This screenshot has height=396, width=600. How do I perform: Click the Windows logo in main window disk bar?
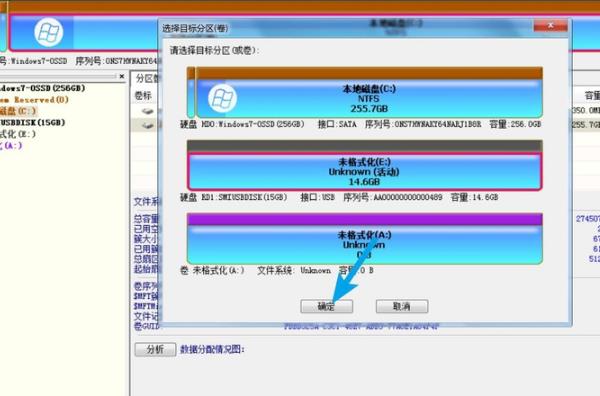[49, 32]
